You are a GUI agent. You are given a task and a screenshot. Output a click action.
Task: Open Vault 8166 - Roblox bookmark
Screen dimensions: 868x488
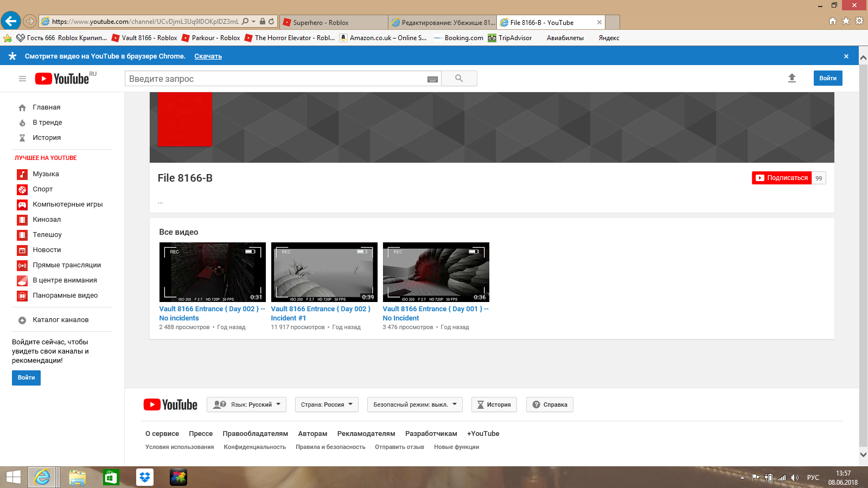pos(144,38)
